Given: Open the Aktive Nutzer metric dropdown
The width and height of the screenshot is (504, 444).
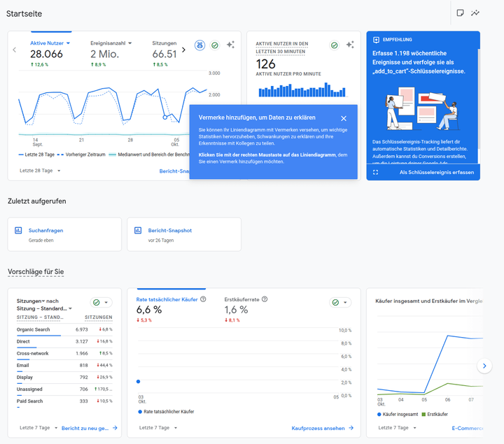Looking at the screenshot, I should coord(68,43).
